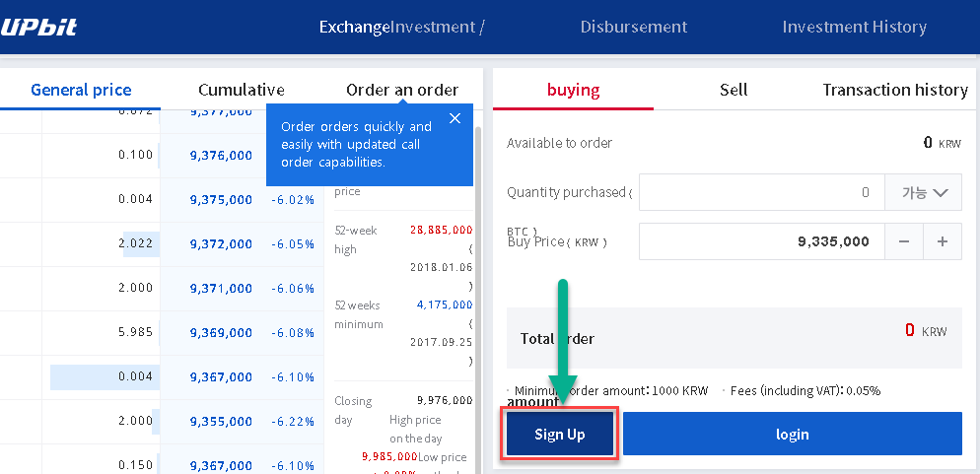
Task: Increase buy price with plus button
Action: pyautogui.click(x=943, y=241)
